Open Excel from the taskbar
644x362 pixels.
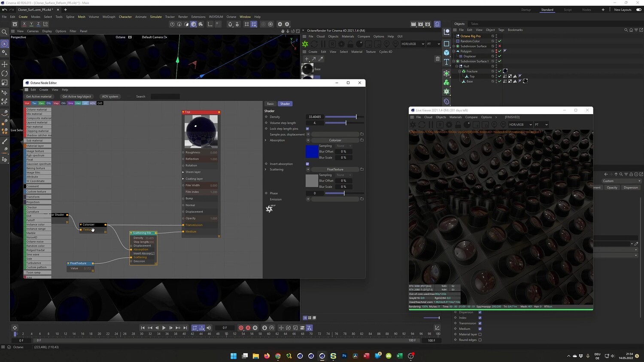[x=400, y=356]
